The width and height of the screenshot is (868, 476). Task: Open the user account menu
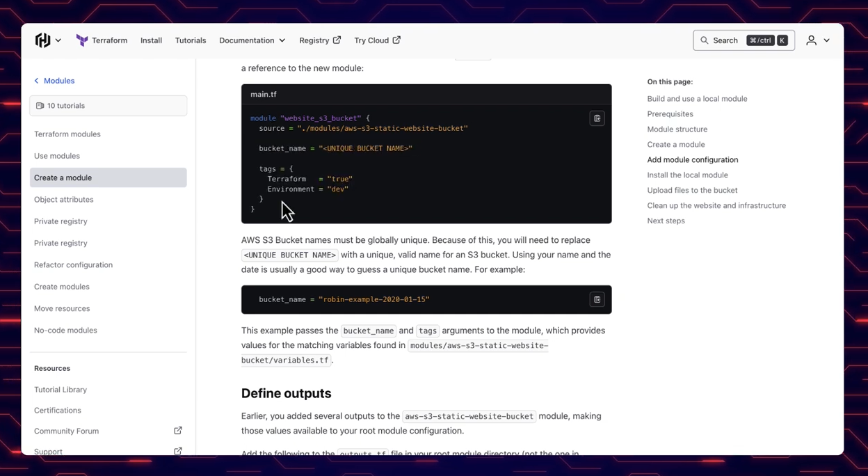[x=811, y=40]
